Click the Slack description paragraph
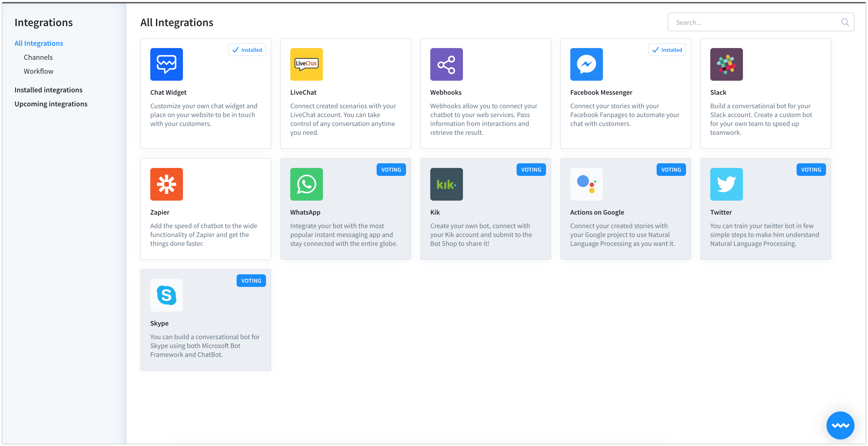The image size is (868, 446). click(761, 119)
